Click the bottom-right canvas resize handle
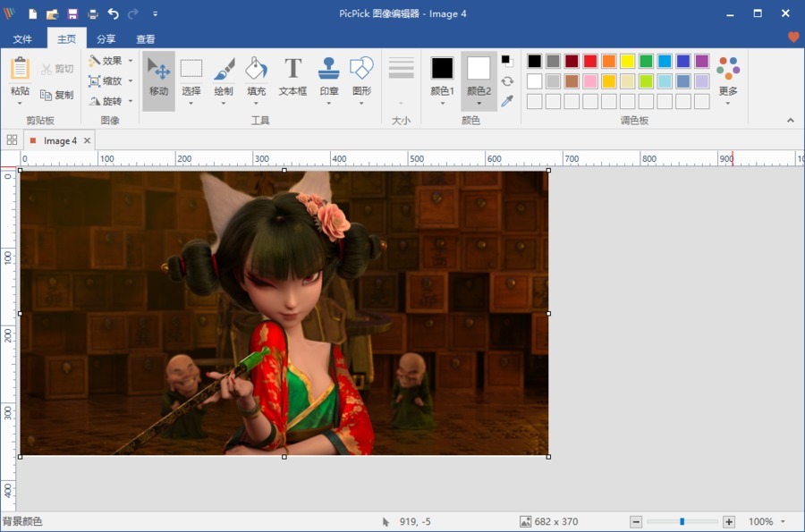Screen dimensions: 805x532 click(548, 457)
